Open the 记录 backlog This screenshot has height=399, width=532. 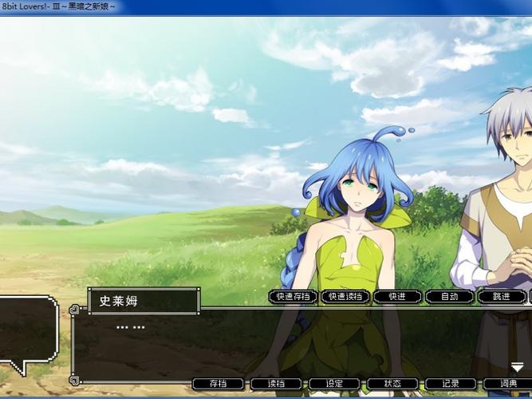pos(451,384)
